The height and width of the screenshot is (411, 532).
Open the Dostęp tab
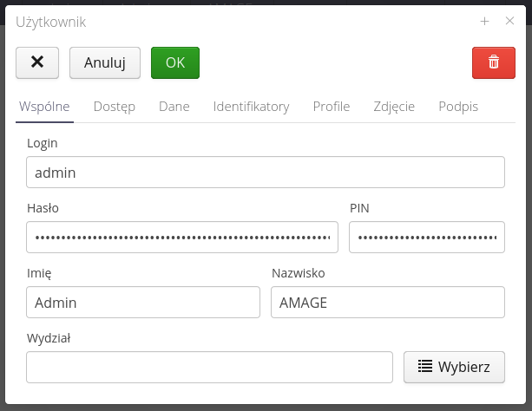pyautogui.click(x=114, y=107)
